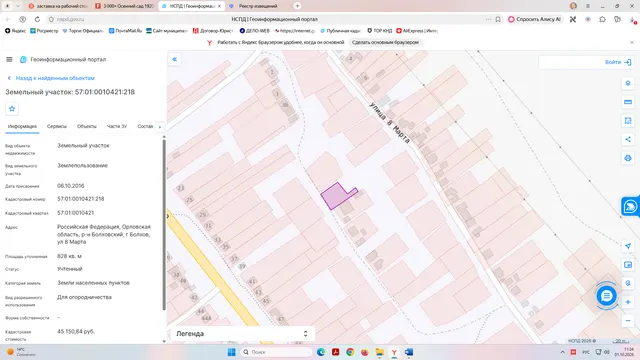
Task: Open the AliExpress bookmark
Action: [x=417, y=31]
